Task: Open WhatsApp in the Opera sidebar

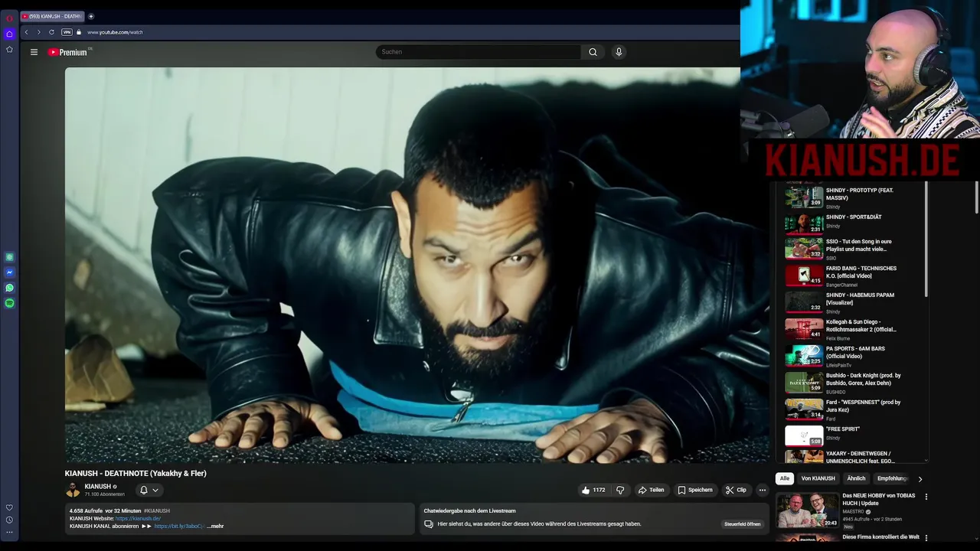Action: [x=9, y=288]
